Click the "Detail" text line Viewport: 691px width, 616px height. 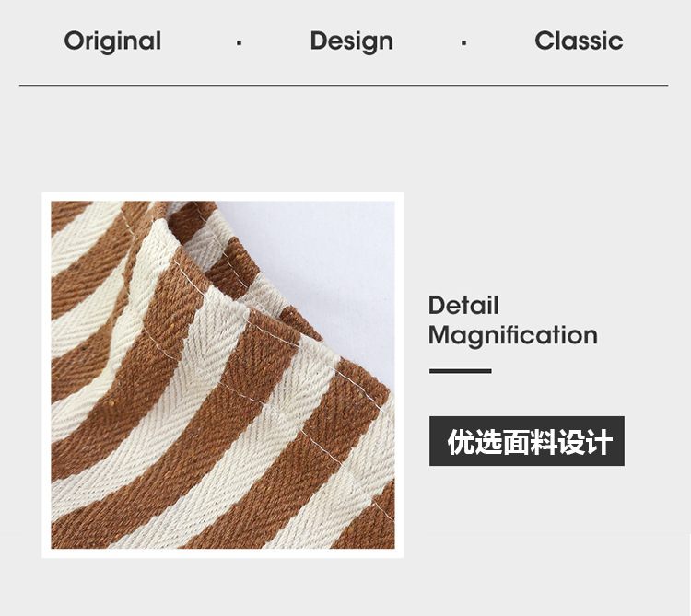point(463,305)
